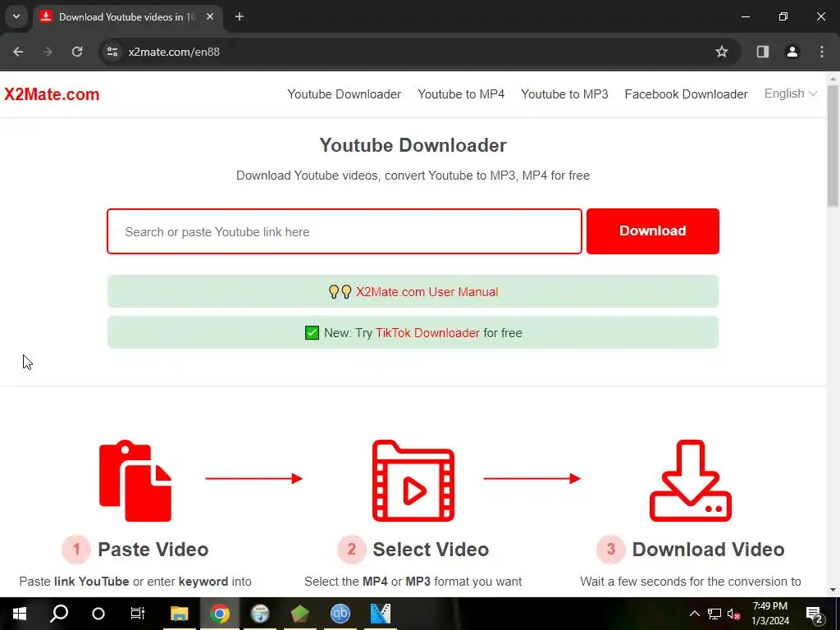Click the Paste Video step heading
Viewport: 840px width, 630px height.
(x=153, y=550)
